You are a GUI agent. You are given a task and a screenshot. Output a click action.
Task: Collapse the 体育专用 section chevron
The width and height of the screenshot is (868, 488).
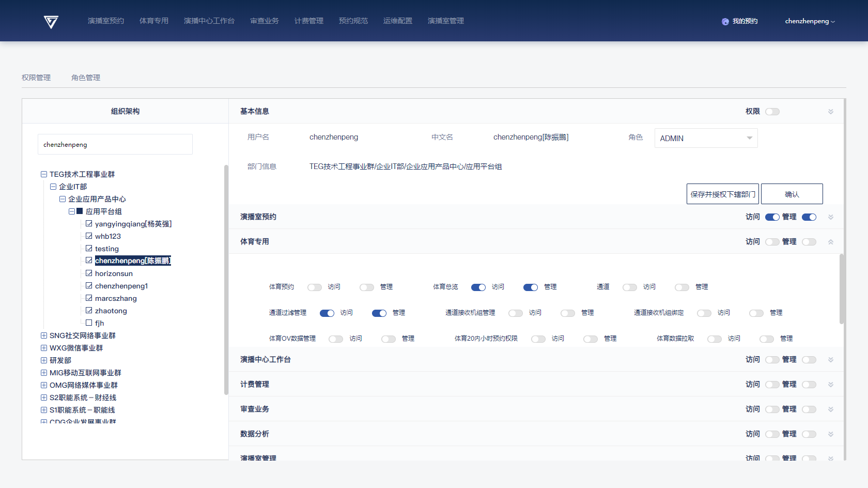coord(831,242)
